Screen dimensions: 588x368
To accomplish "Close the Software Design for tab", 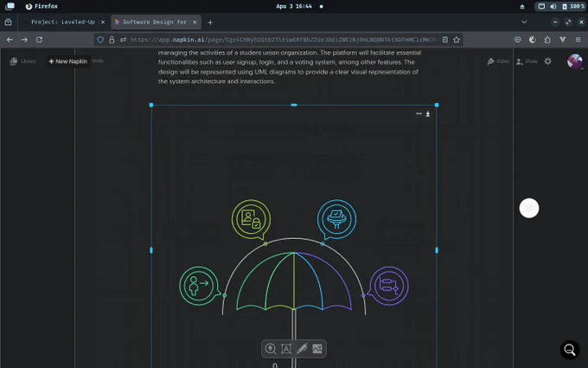I will (x=195, y=23).
